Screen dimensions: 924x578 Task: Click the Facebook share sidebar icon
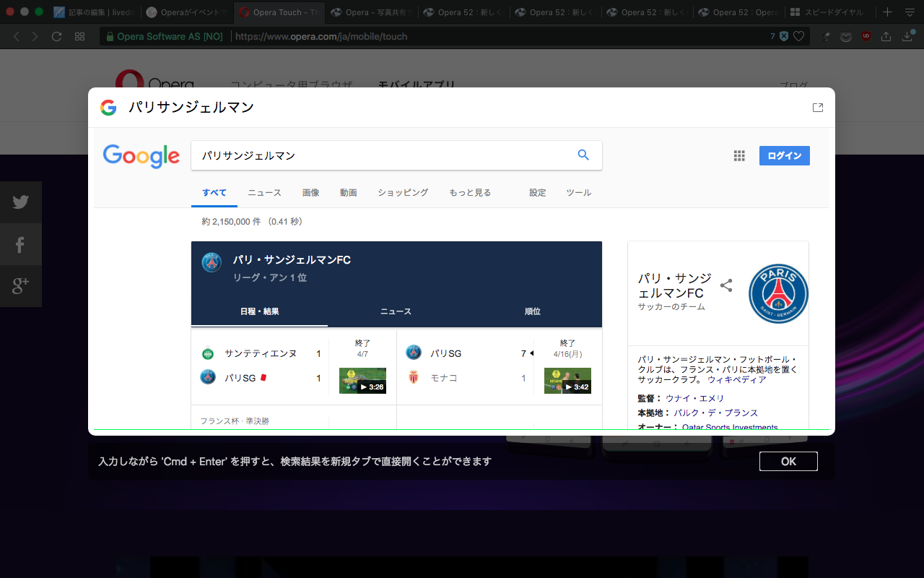coord(20,244)
